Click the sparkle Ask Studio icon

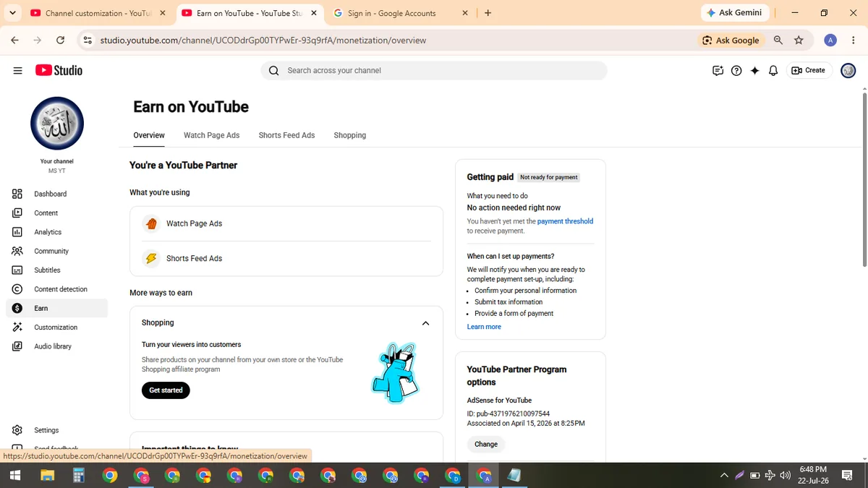tap(754, 70)
